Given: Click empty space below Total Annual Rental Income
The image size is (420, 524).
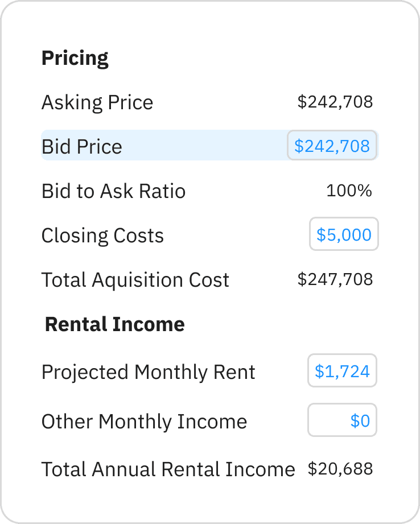Looking at the screenshot, I should [209, 501].
